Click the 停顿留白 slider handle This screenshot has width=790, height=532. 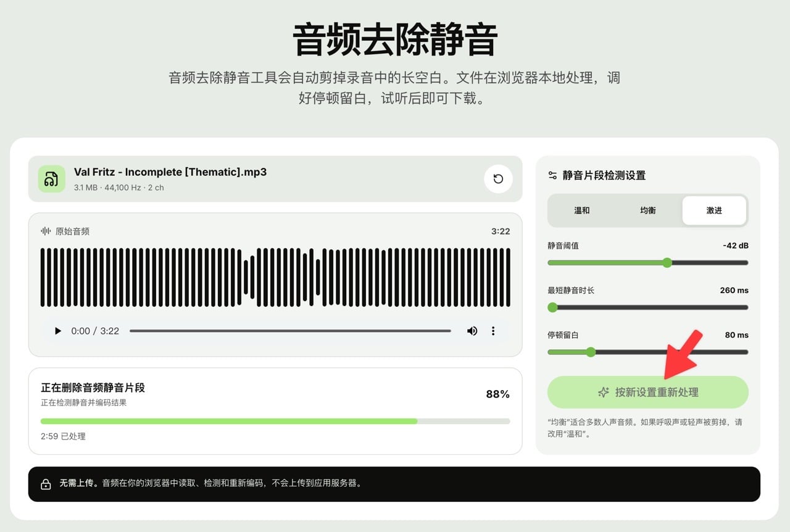pyautogui.click(x=591, y=352)
